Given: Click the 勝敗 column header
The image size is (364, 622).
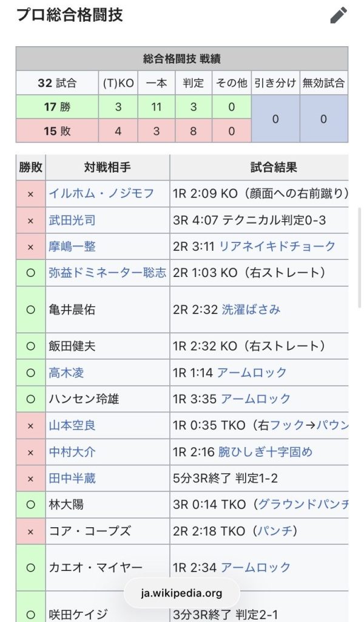Looking at the screenshot, I should [x=31, y=167].
